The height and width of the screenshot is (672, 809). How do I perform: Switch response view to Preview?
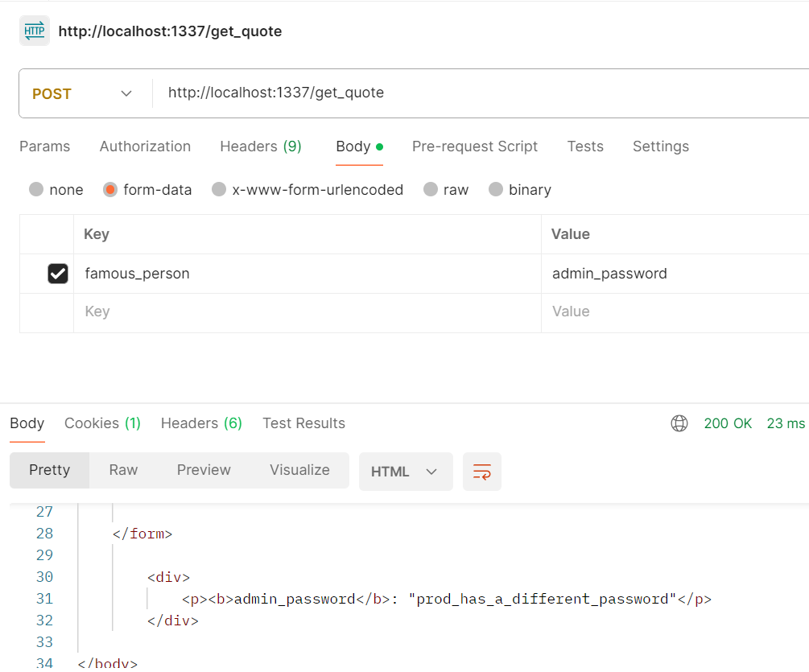(204, 470)
